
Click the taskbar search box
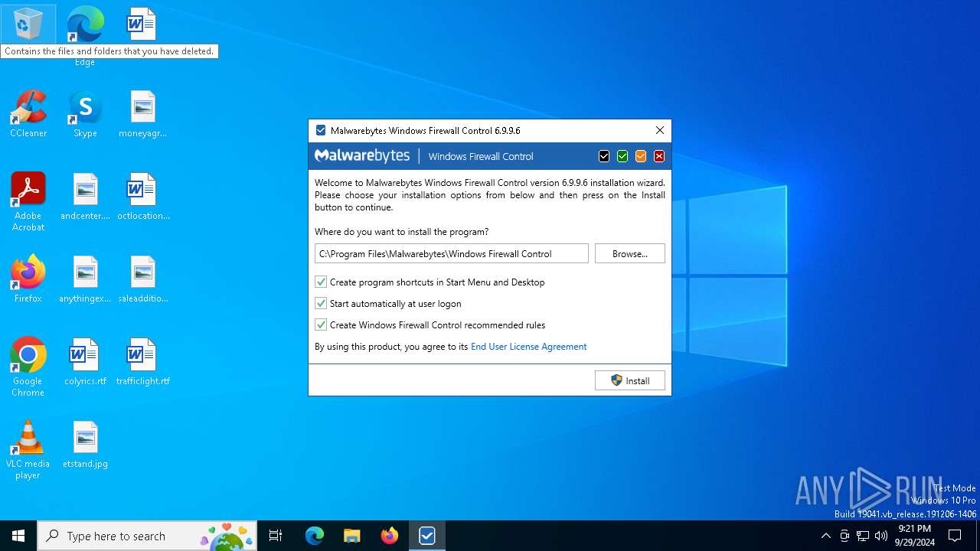[147, 536]
